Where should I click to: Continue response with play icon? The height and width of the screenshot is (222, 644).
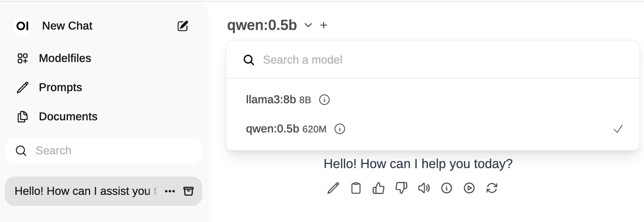[469, 188]
